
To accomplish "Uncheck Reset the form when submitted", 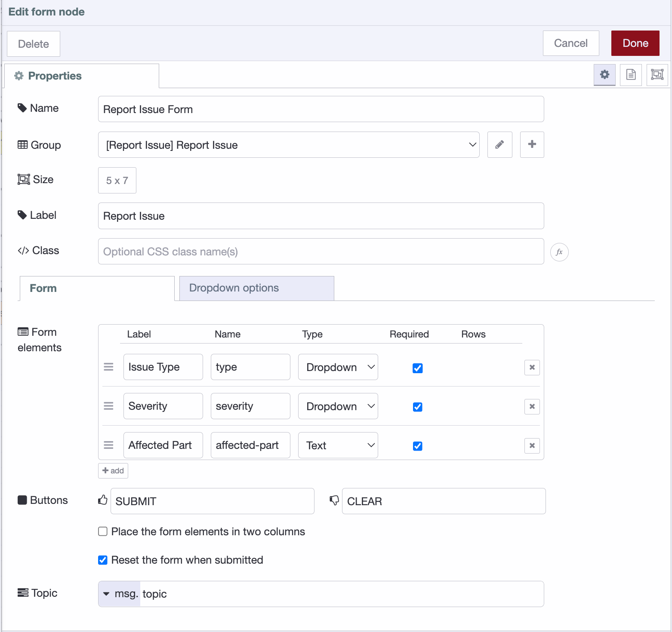I will (x=103, y=560).
